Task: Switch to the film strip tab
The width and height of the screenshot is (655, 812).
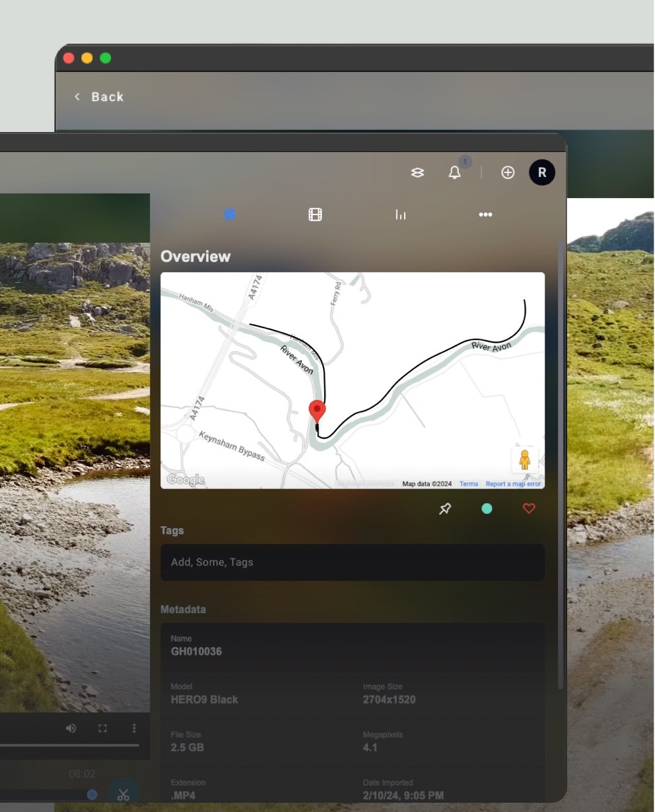Action: pyautogui.click(x=315, y=215)
